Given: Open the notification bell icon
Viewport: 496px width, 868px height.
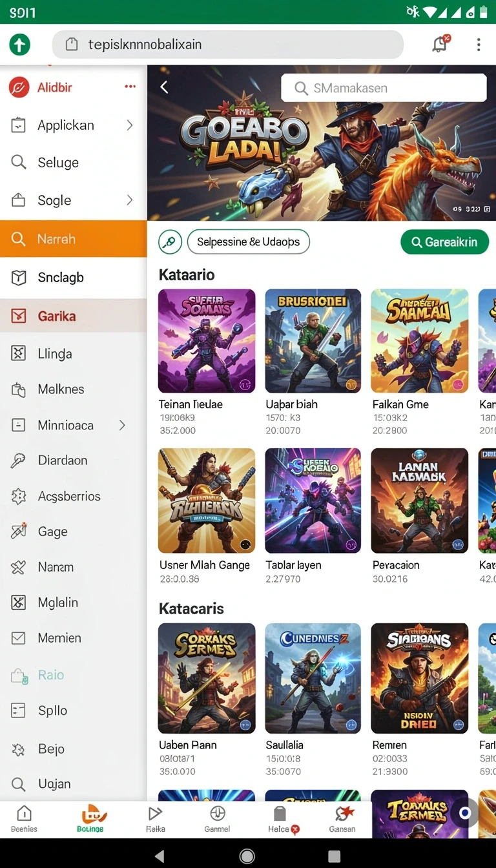Looking at the screenshot, I should pos(440,44).
